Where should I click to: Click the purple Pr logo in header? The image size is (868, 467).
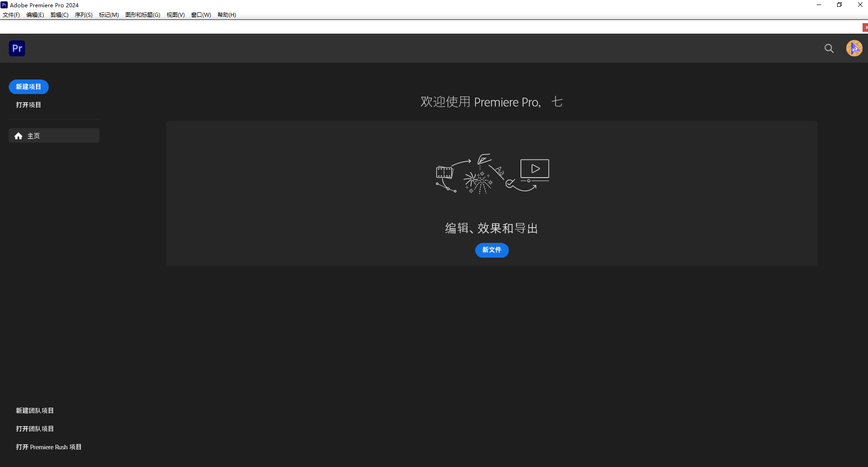(x=17, y=48)
